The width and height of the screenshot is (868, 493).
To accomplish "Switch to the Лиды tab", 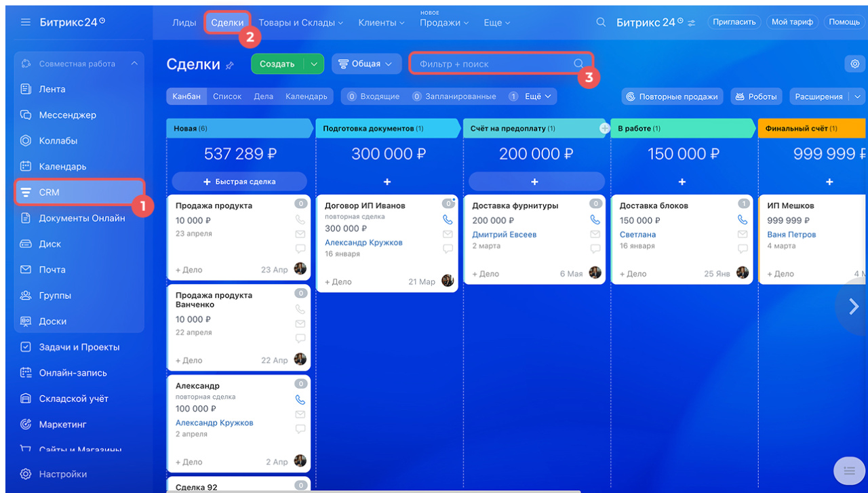I will click(184, 22).
